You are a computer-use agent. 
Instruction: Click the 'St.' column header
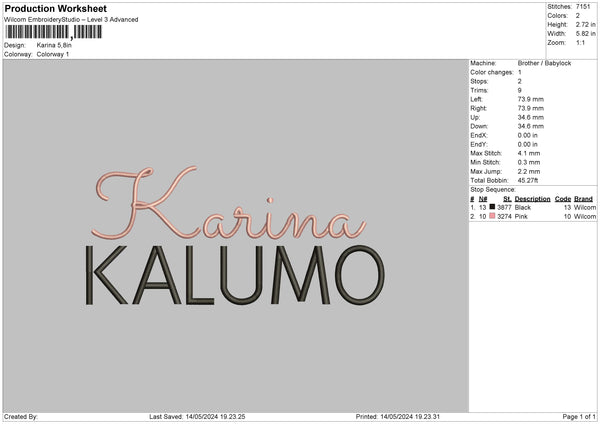click(x=507, y=199)
